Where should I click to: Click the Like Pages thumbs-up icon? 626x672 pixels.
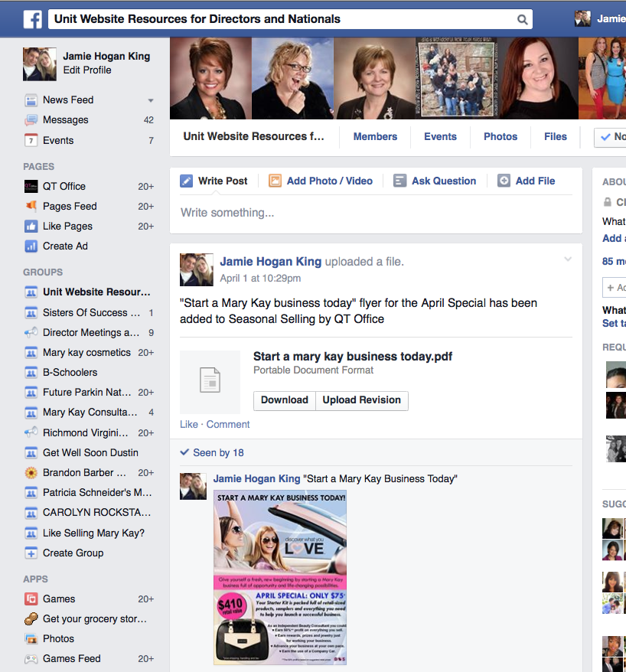(31, 227)
